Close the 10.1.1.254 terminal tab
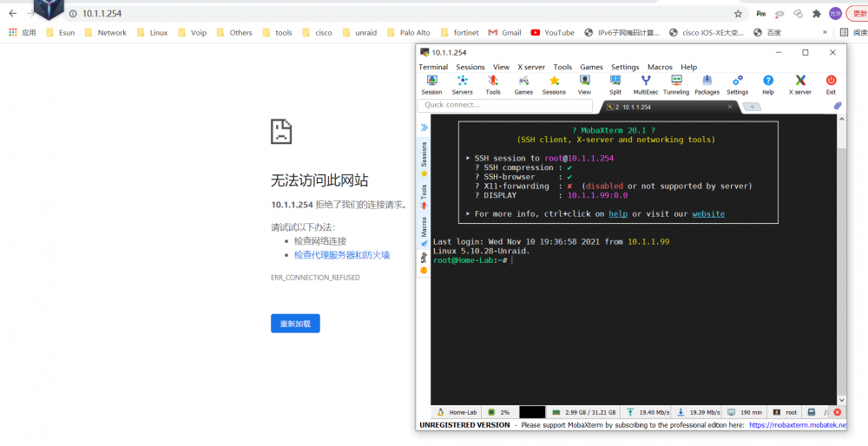Image resolution: width=868 pixels, height=446 pixels. pyautogui.click(x=730, y=107)
